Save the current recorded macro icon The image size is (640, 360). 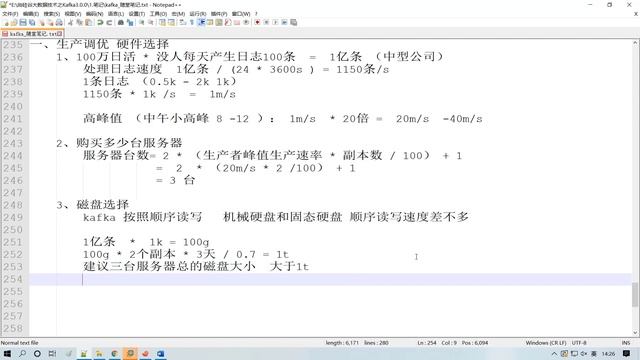pyautogui.click(x=293, y=22)
